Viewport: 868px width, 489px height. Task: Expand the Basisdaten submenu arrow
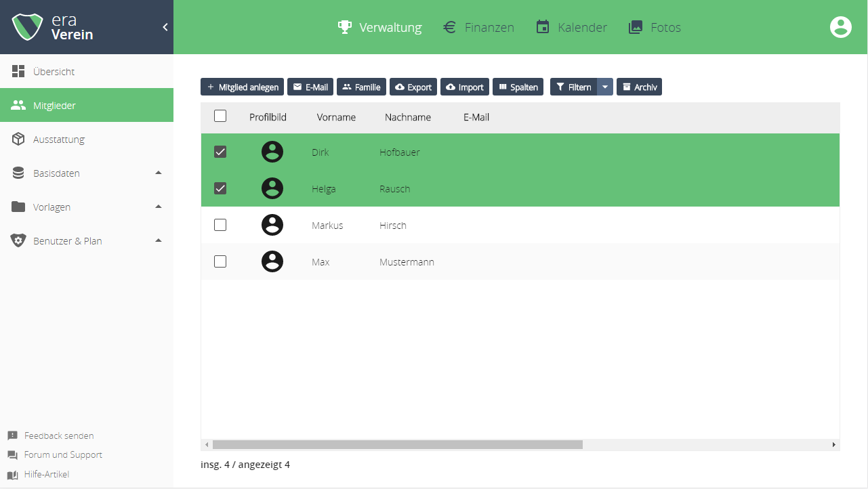pyautogui.click(x=159, y=173)
